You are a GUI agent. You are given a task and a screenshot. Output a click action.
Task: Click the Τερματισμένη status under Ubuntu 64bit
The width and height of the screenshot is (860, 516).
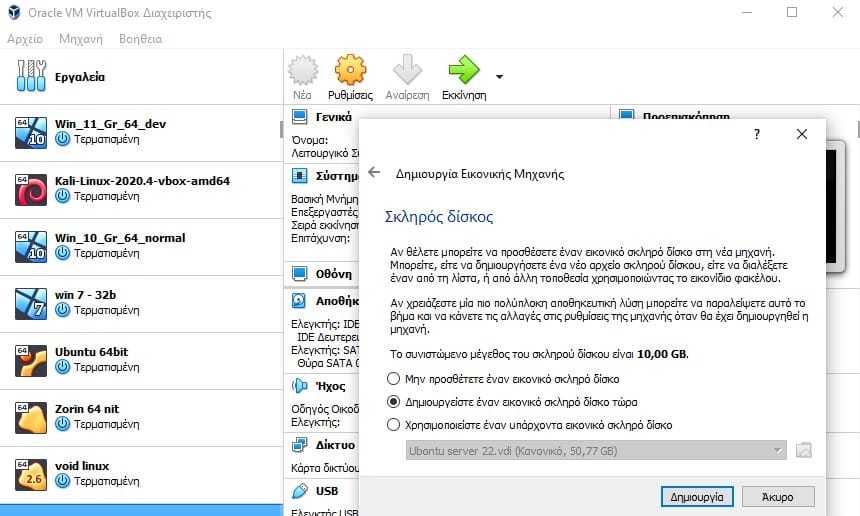pos(106,367)
